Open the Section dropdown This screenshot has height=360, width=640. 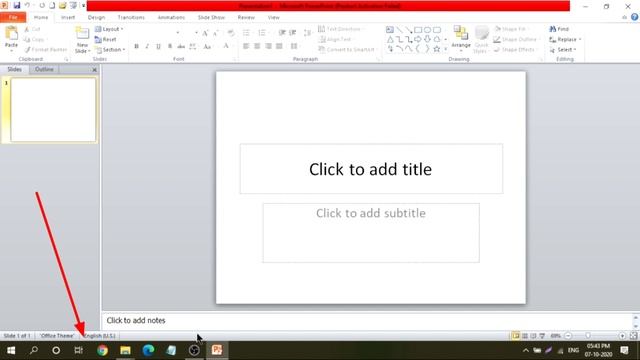[x=110, y=49]
